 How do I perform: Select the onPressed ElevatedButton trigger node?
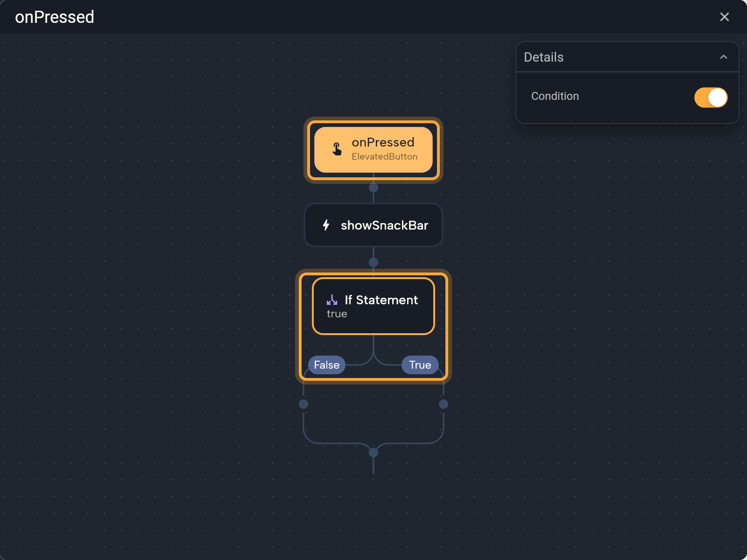point(373,150)
